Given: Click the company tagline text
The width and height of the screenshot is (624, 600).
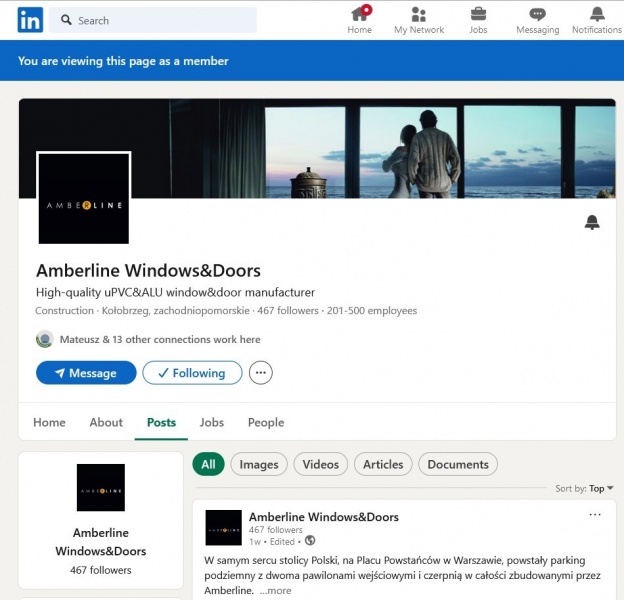Looking at the screenshot, I should click(x=175, y=293).
